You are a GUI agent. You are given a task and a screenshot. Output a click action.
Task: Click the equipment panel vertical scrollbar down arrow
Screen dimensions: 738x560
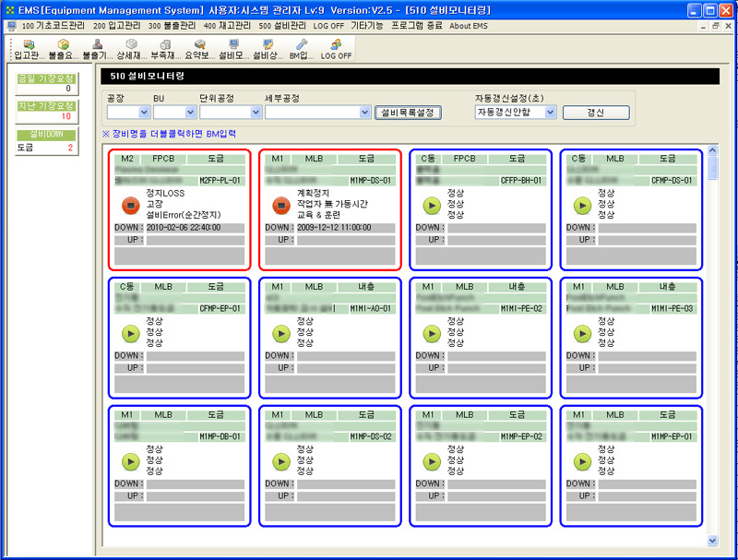[x=712, y=540]
